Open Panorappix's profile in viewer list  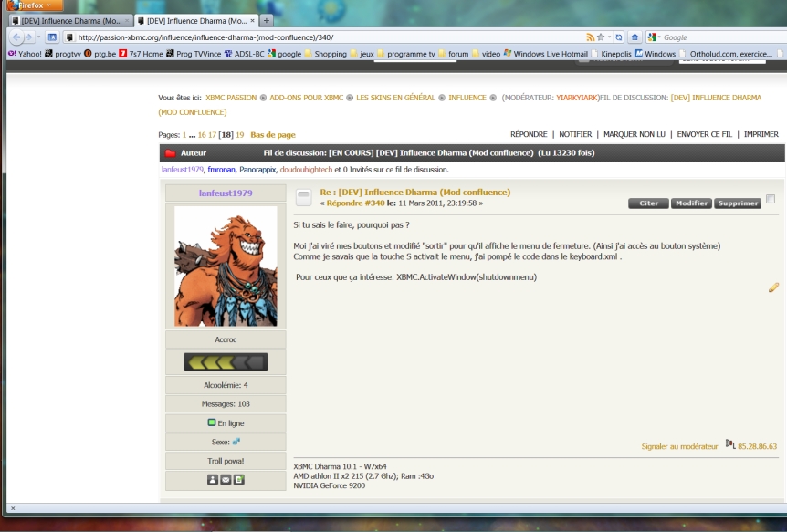tap(257, 170)
